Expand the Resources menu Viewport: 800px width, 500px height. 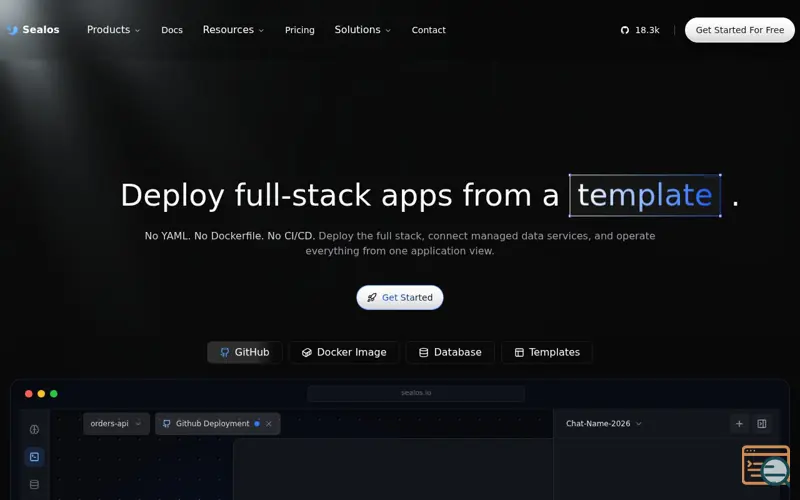point(233,30)
